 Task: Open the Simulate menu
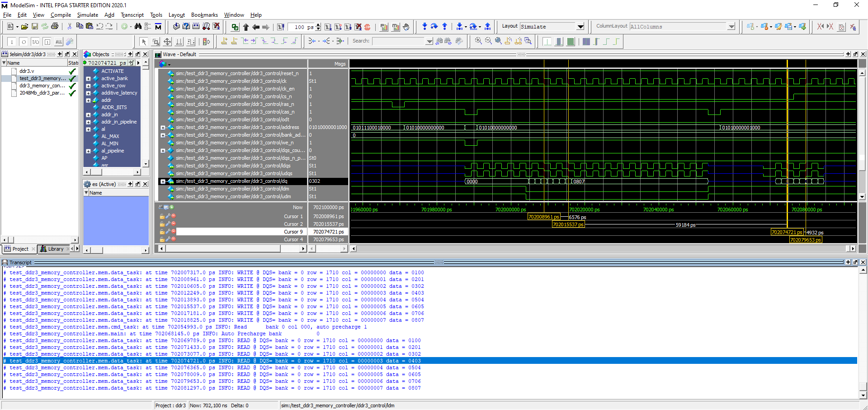click(87, 15)
